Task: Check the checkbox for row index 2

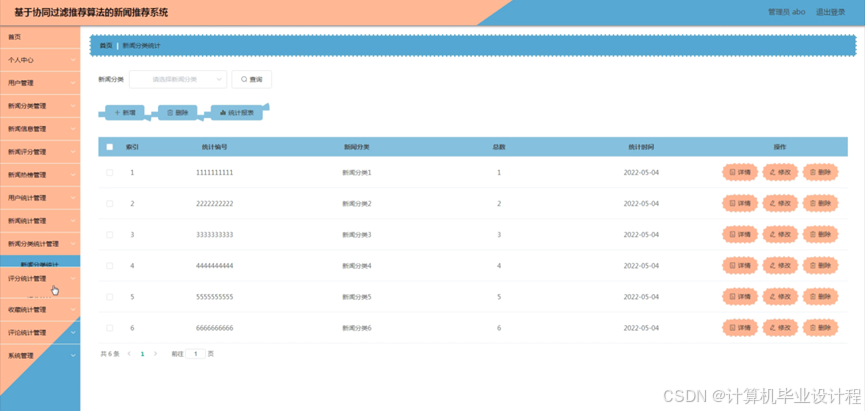Action: 110,204
